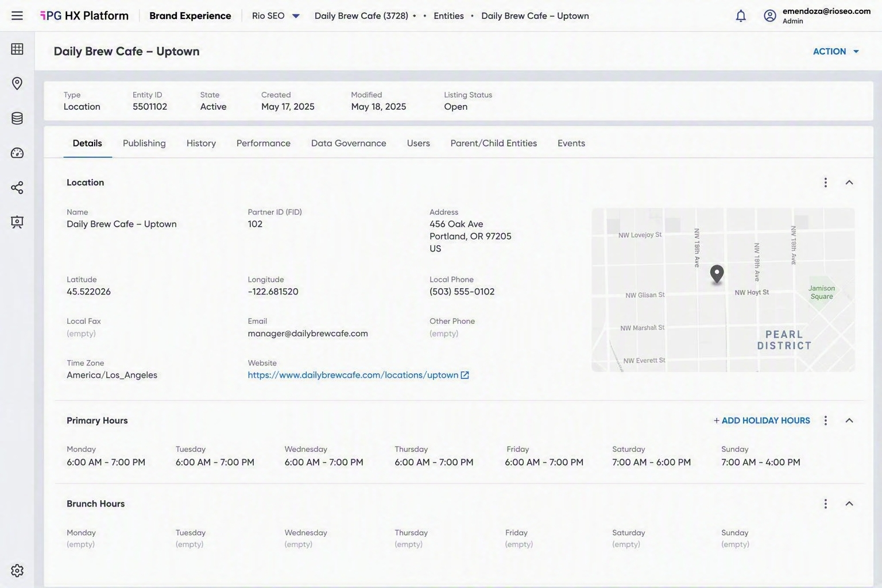The width and height of the screenshot is (882, 588).
Task: Open the share nodes sidebar icon
Action: point(17,188)
